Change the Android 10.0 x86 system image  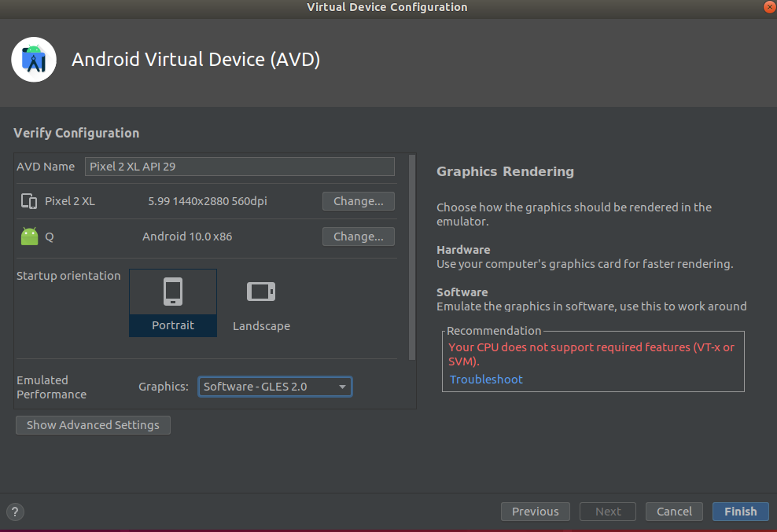tap(359, 237)
